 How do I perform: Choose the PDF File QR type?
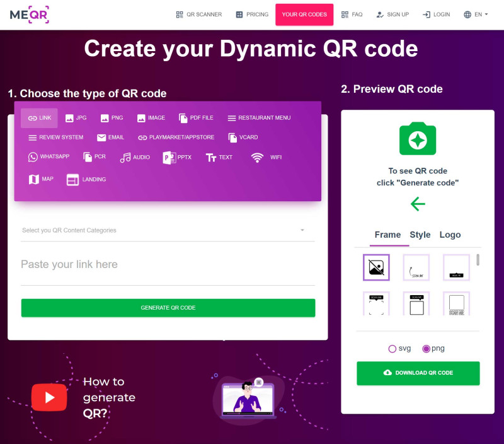196,118
